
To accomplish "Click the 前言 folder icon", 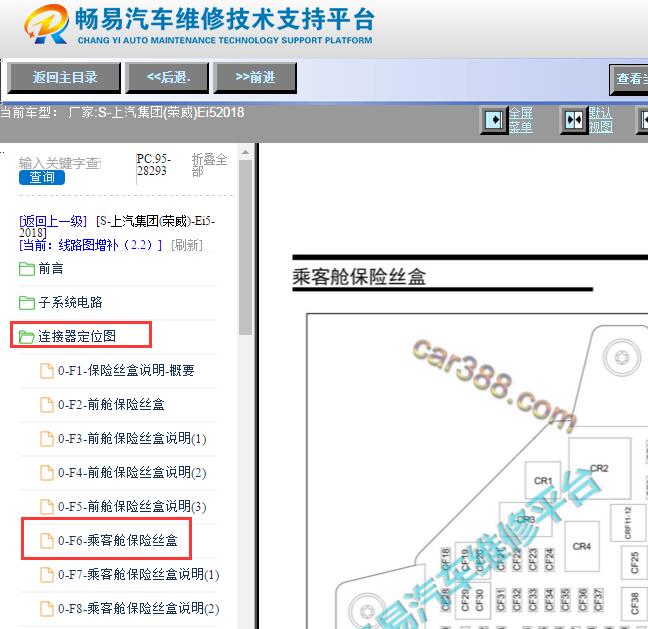I will click(x=26, y=269).
